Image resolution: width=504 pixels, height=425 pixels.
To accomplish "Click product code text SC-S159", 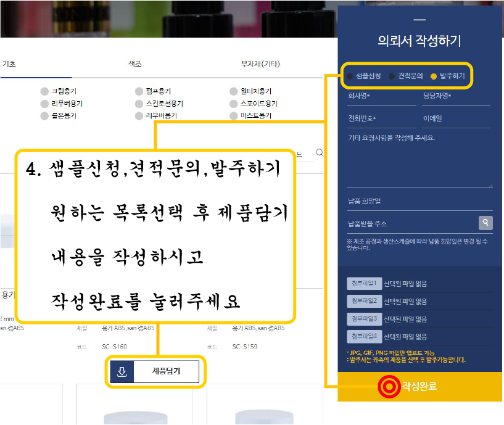I will [x=245, y=347].
